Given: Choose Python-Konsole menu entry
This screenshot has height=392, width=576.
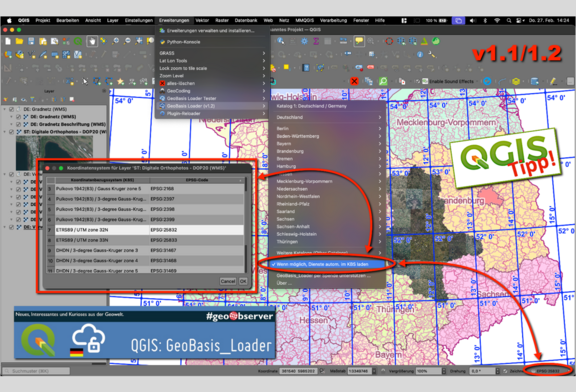Looking at the screenshot, I should pos(212,42).
